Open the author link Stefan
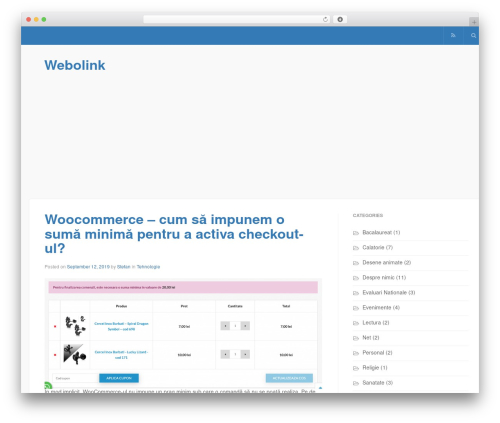Image resolution: width=500 pixels, height=423 pixels. [123, 267]
